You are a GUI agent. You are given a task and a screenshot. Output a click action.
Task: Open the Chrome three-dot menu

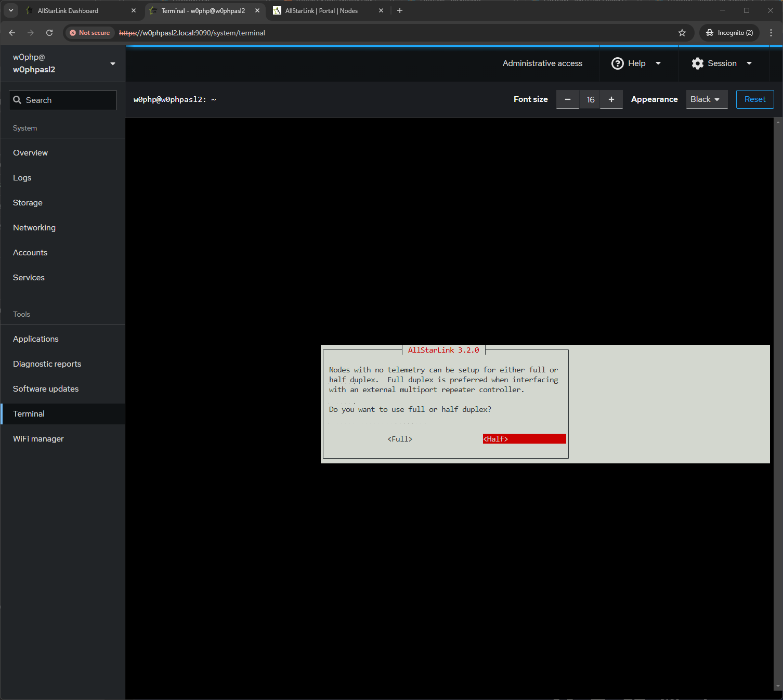pos(771,33)
